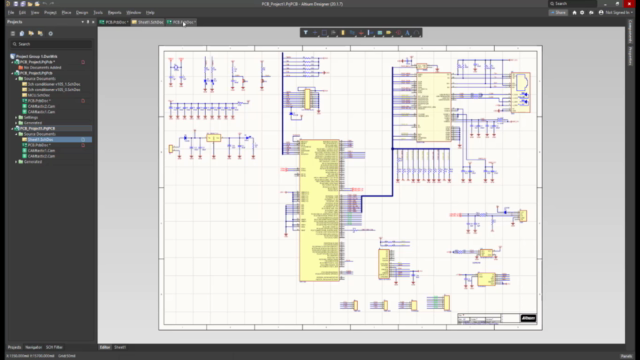This screenshot has height=360, width=640.
Task: Click the compile document icon in Projects toolbar
Action: point(22,33)
